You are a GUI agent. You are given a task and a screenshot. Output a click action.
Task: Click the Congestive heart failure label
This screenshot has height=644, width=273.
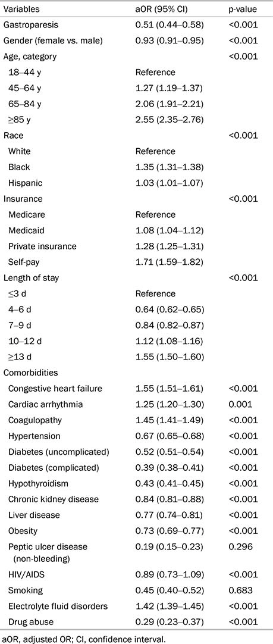click(50, 389)
